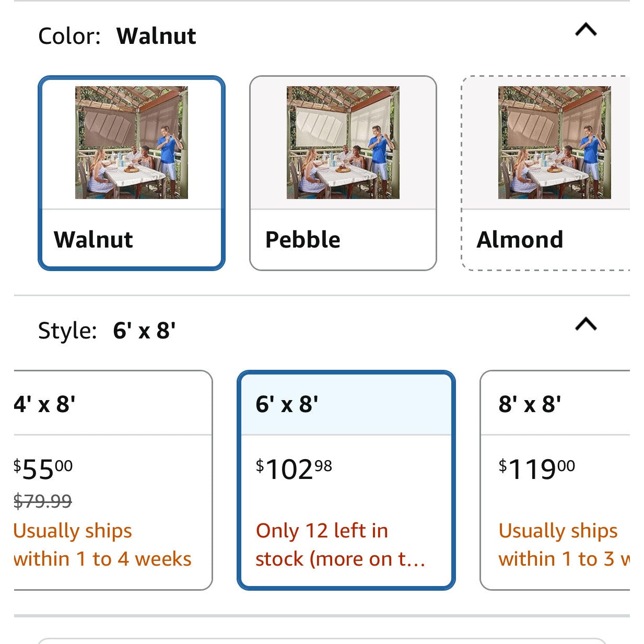Screen dimensions: 644x644
Task: Choose the Pebble color option label
Action: [303, 240]
